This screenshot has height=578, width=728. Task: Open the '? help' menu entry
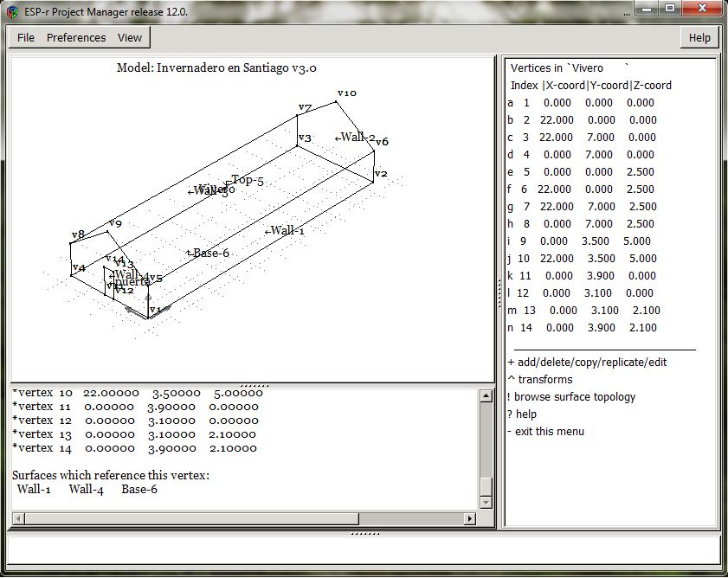click(522, 414)
